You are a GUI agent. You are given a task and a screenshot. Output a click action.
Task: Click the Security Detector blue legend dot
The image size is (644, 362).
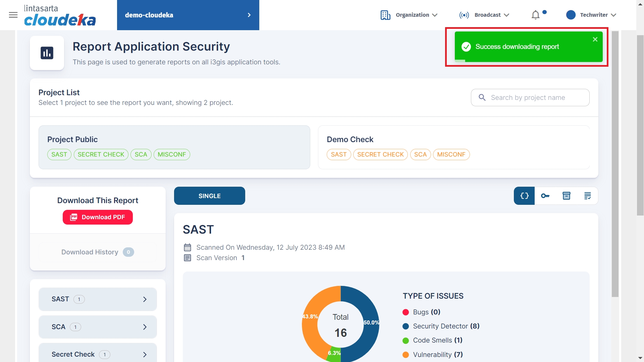[406, 326]
